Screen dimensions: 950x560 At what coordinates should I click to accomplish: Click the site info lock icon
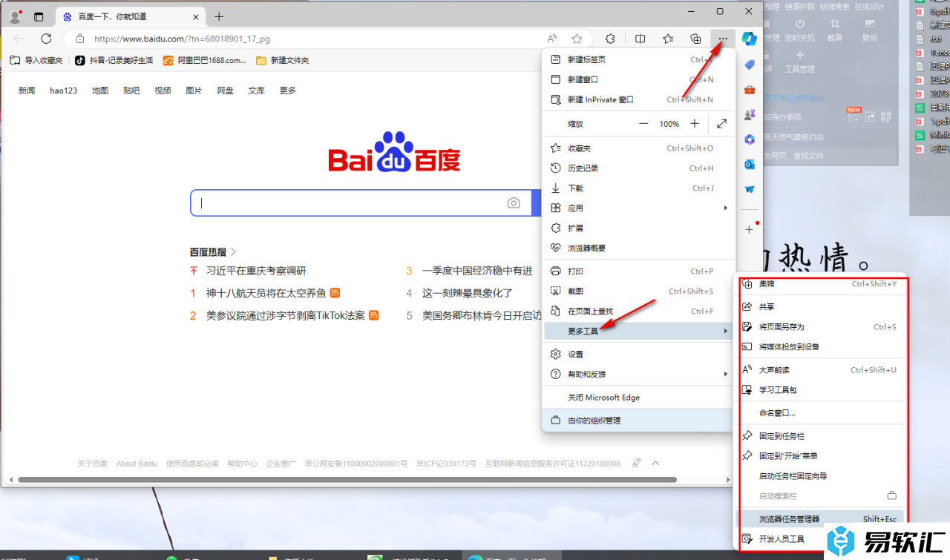(79, 39)
